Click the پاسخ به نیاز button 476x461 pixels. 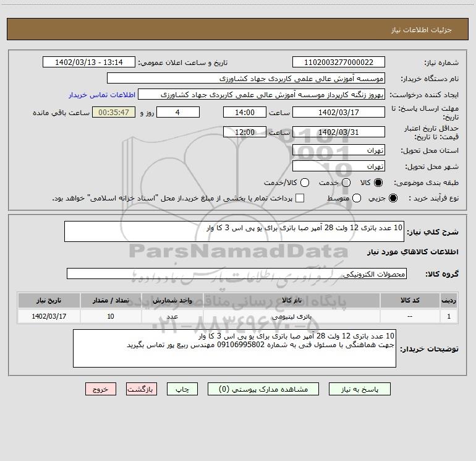point(360,389)
